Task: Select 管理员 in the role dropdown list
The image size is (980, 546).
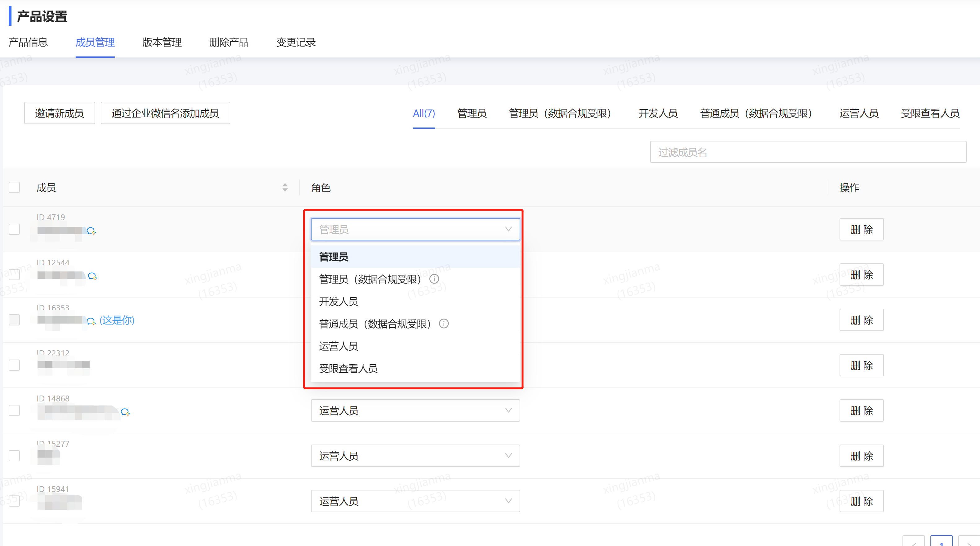Action: (x=415, y=257)
